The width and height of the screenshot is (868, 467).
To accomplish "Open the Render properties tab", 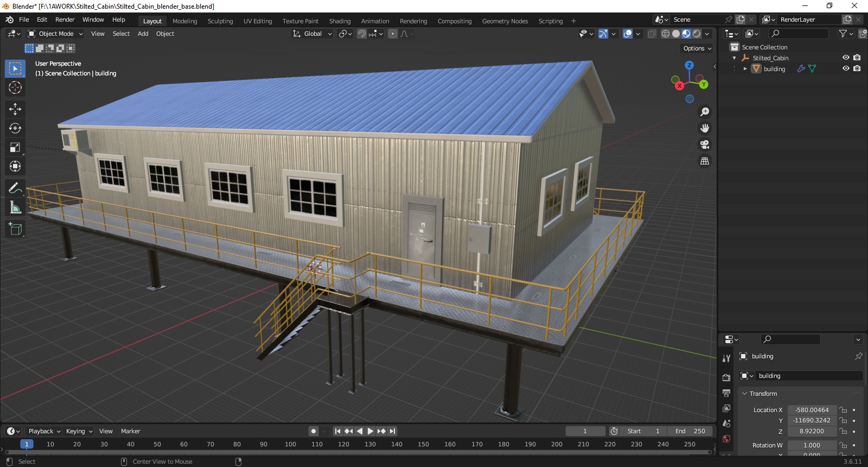I will pos(726,377).
